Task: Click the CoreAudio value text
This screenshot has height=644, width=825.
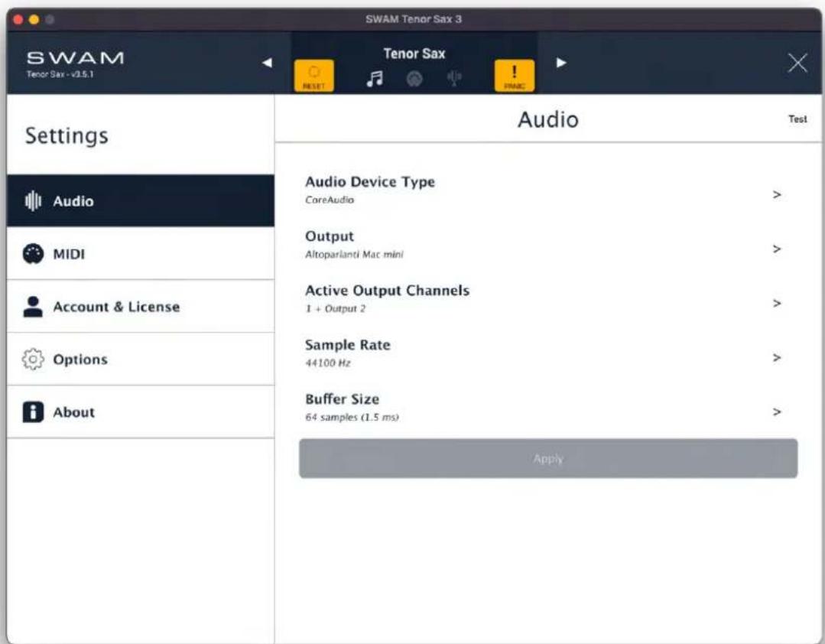Action: tap(330, 200)
